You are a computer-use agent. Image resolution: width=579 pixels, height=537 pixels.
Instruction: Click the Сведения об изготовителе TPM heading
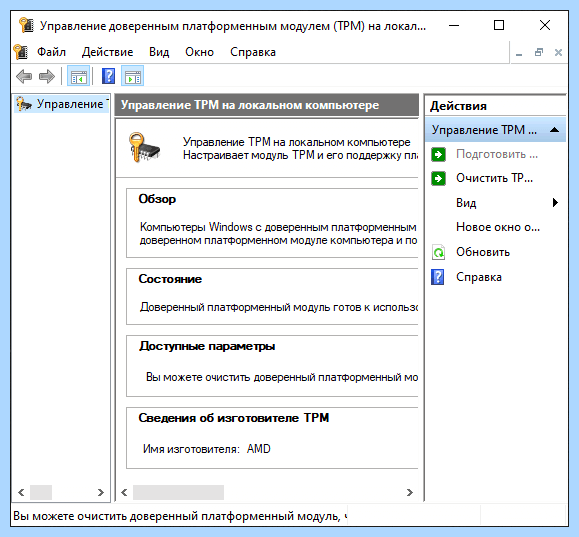click(x=234, y=418)
